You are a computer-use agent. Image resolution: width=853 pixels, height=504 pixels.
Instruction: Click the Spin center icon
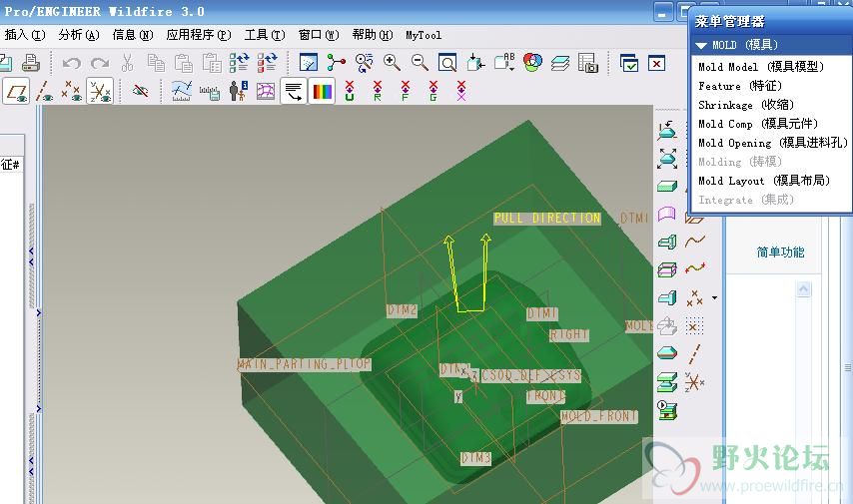tap(337, 63)
